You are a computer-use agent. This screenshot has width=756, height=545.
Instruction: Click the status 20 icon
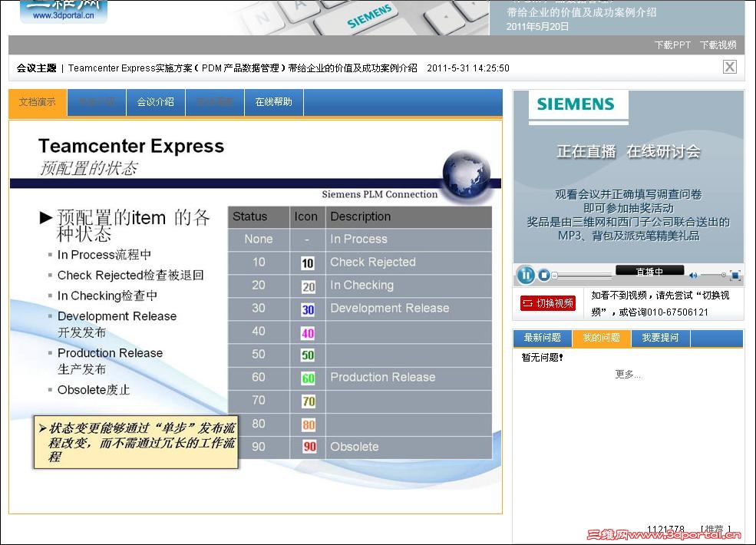308,287
